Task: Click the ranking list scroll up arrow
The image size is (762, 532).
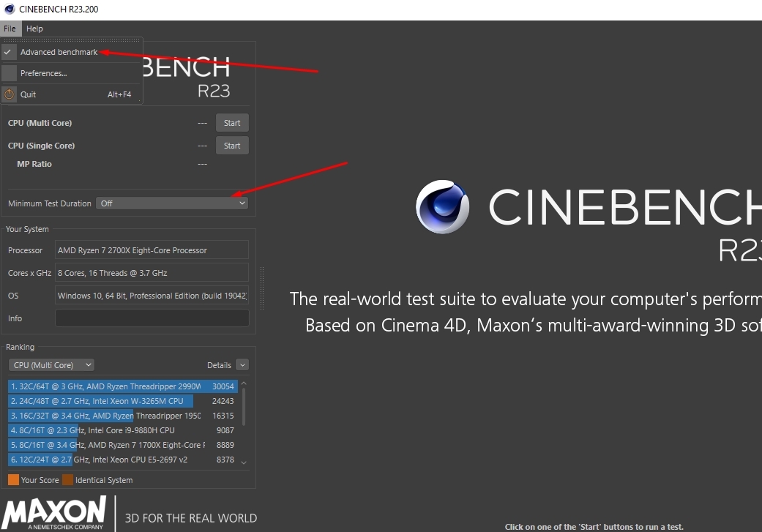Action: click(244, 384)
